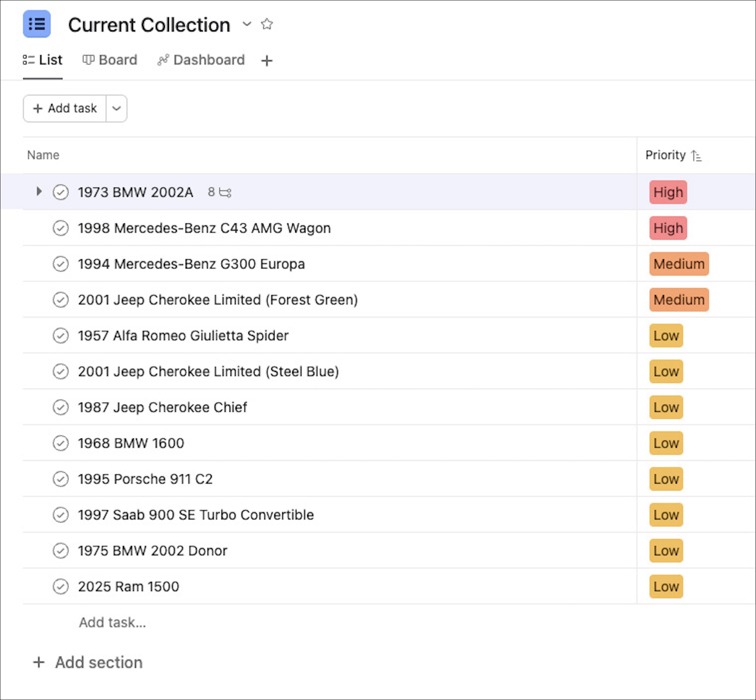Image resolution: width=756 pixels, height=700 pixels.
Task: Click the Dashboard graph icon
Action: [x=163, y=60]
